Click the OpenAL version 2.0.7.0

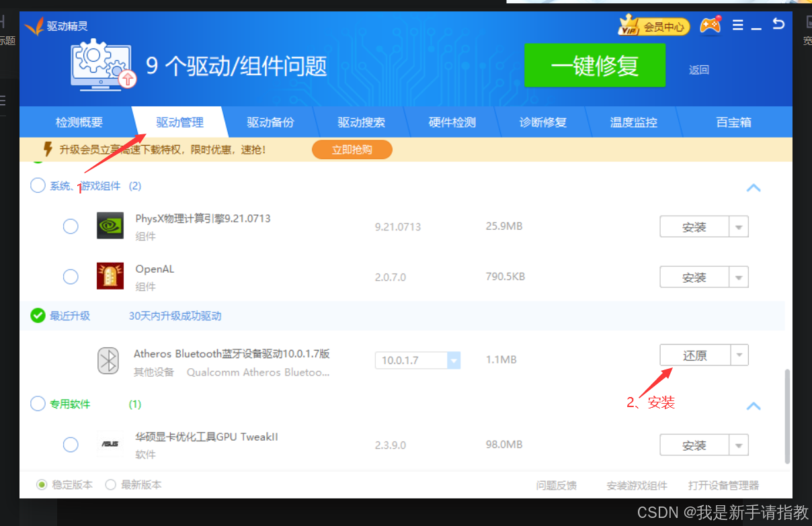391,277
